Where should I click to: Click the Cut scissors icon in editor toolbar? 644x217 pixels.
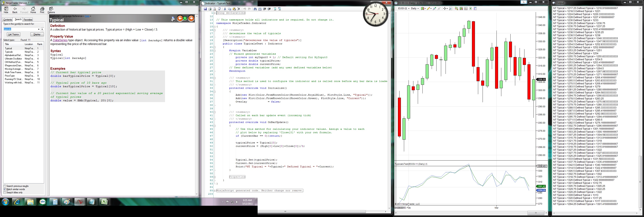225,9
